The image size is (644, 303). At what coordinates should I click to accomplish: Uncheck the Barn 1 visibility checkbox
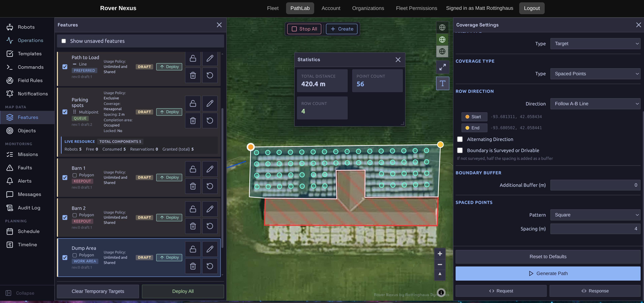point(65,178)
